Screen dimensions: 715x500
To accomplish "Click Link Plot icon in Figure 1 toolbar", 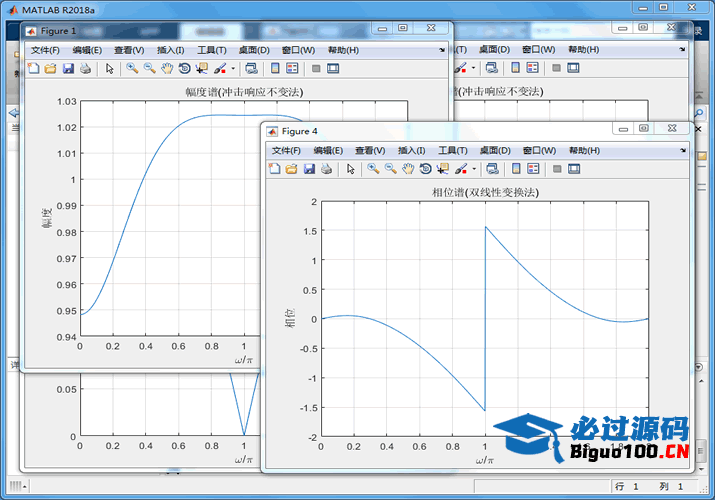I will coord(251,68).
